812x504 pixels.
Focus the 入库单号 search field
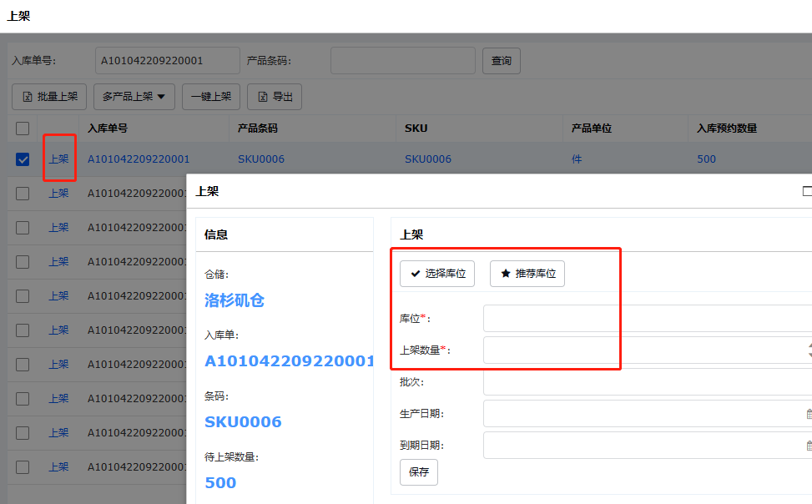[167, 61]
